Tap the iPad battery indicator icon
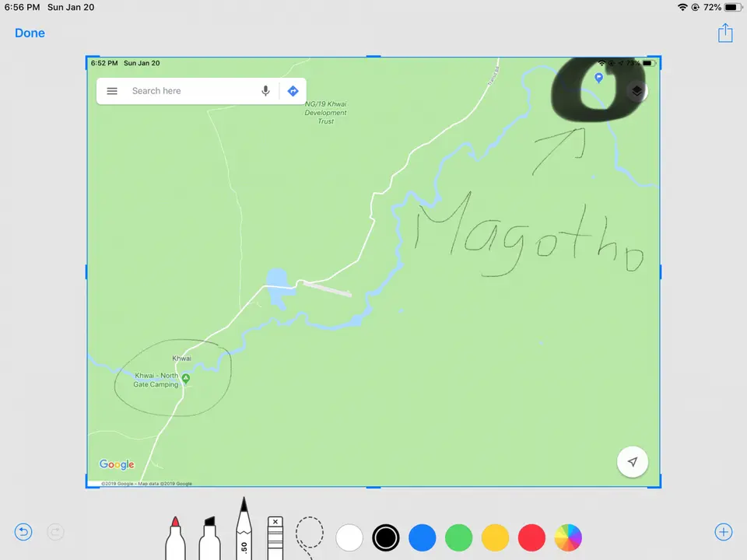Screen dimensions: 747x560 click(733, 7)
